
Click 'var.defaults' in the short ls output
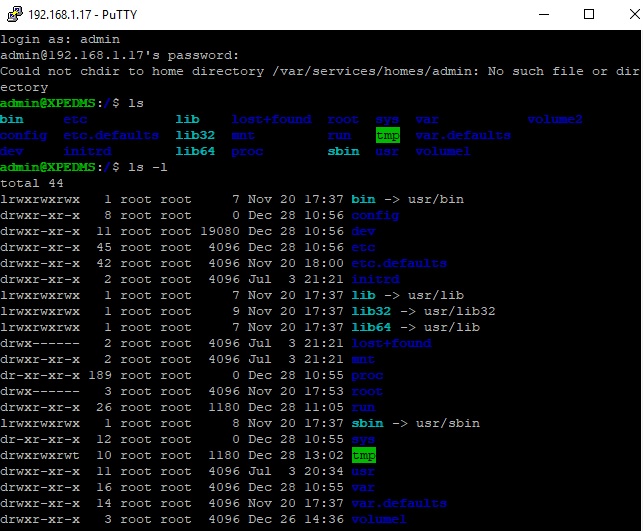pos(463,135)
